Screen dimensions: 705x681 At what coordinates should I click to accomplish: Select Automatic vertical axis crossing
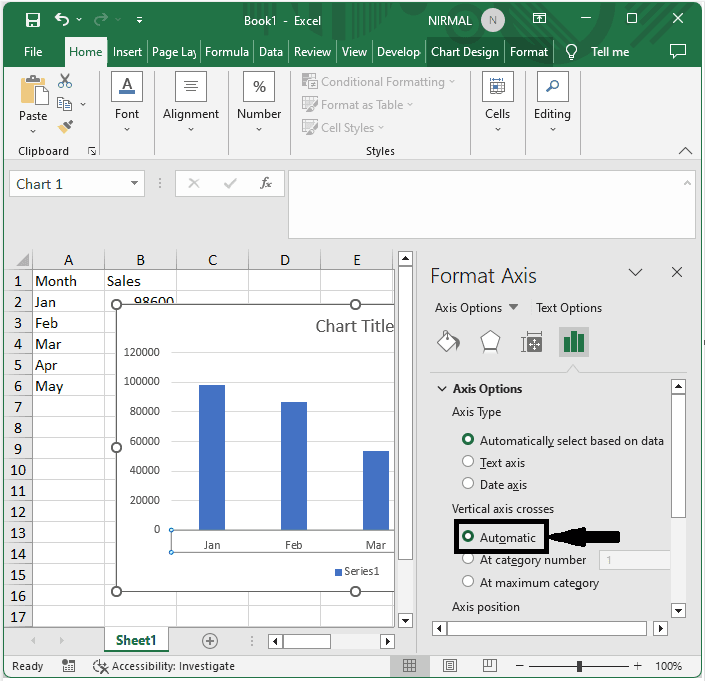pyautogui.click(x=468, y=536)
